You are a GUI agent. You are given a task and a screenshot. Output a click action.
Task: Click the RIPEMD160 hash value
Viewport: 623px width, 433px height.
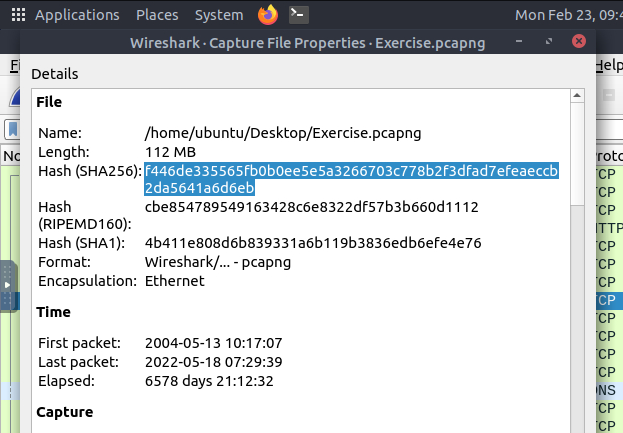click(312, 207)
